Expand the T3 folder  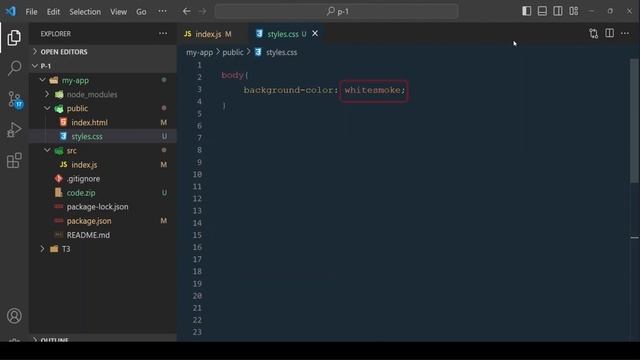coord(103,249)
